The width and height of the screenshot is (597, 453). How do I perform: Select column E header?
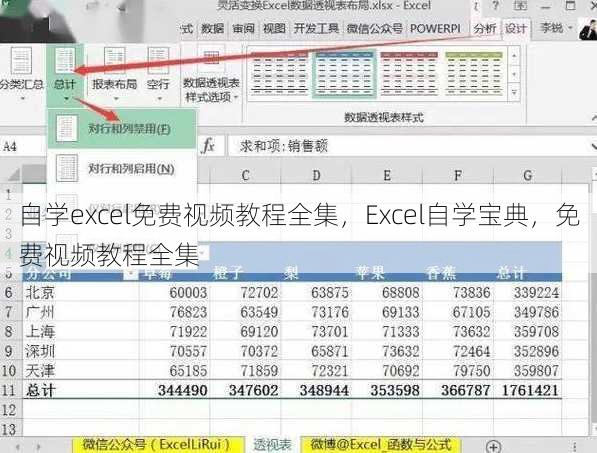point(387,175)
